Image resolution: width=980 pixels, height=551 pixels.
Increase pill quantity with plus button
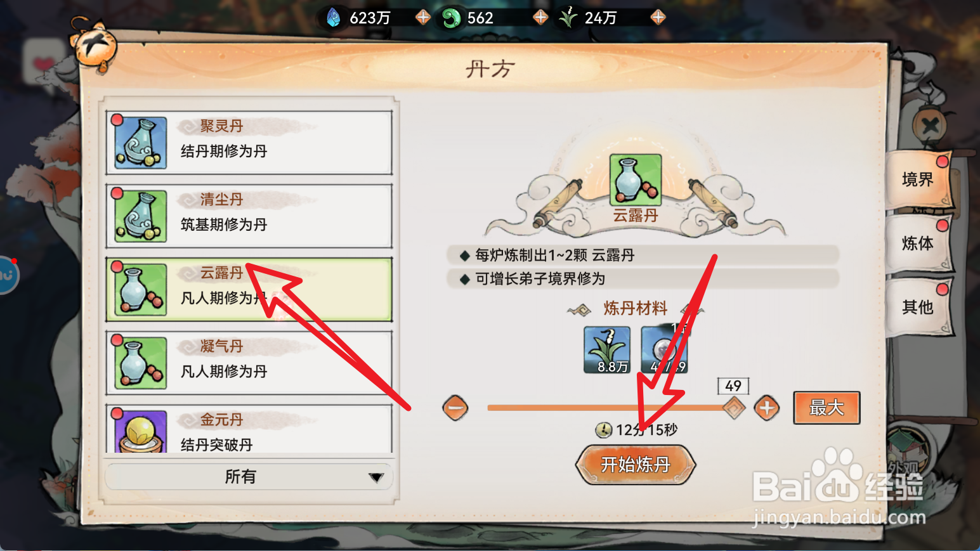767,408
